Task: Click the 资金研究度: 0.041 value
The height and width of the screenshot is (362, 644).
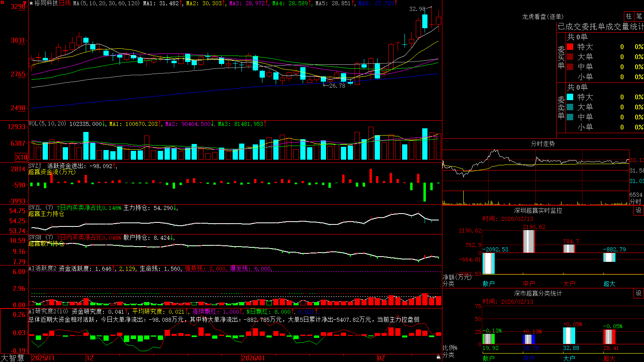Action: (98, 311)
